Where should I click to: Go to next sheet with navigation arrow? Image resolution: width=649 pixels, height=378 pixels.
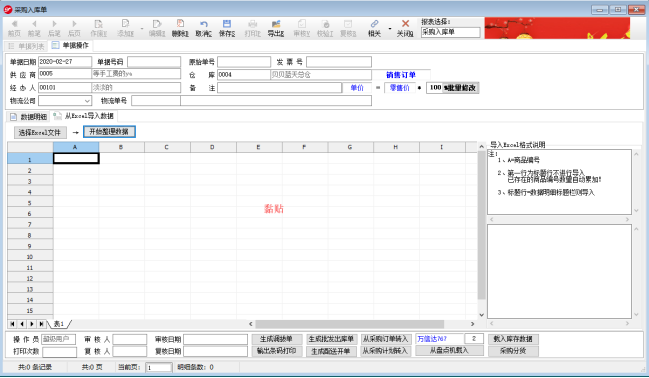(x=32, y=324)
